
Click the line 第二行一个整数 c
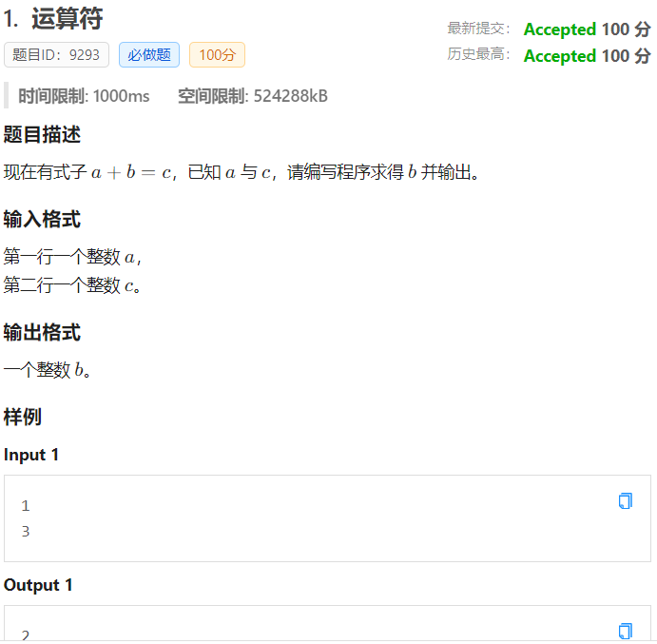72,285
